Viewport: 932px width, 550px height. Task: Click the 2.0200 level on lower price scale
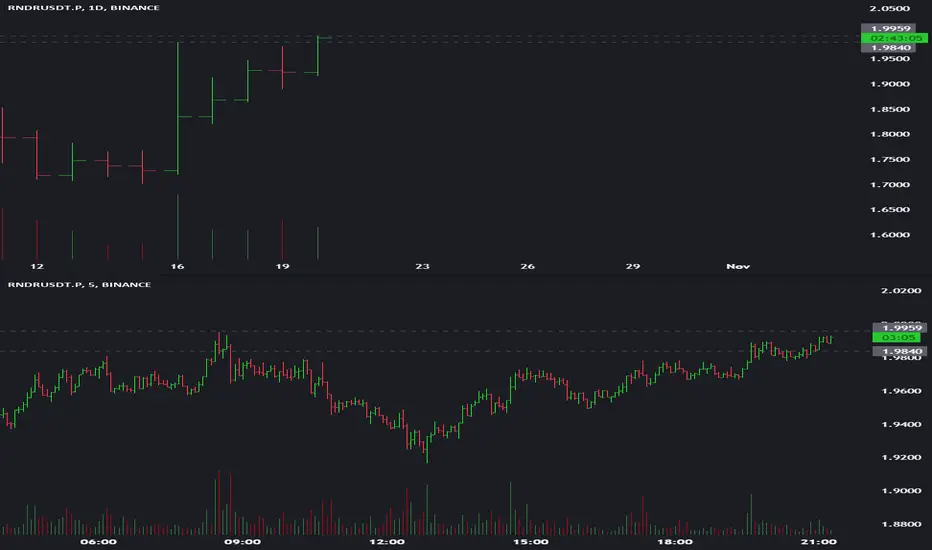(x=901, y=290)
